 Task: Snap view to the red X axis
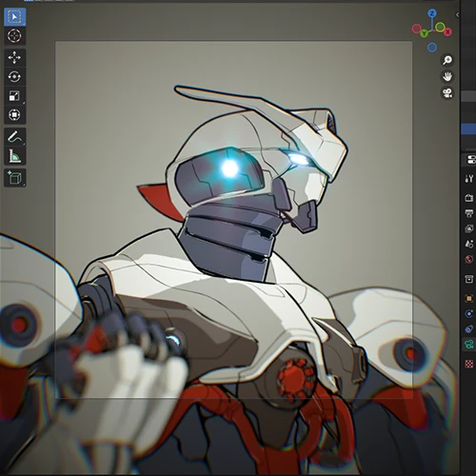coord(447,32)
